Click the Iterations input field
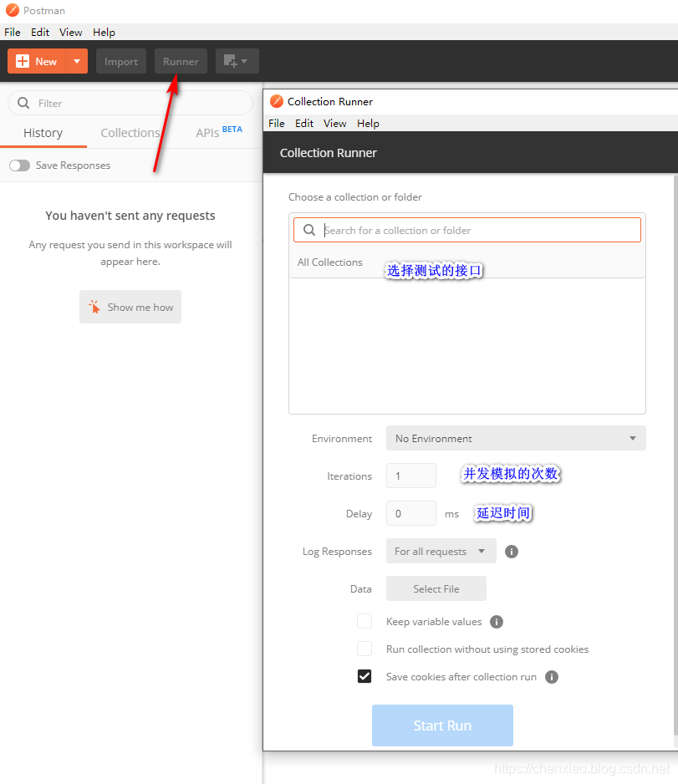This screenshot has height=784, width=678. pos(411,476)
